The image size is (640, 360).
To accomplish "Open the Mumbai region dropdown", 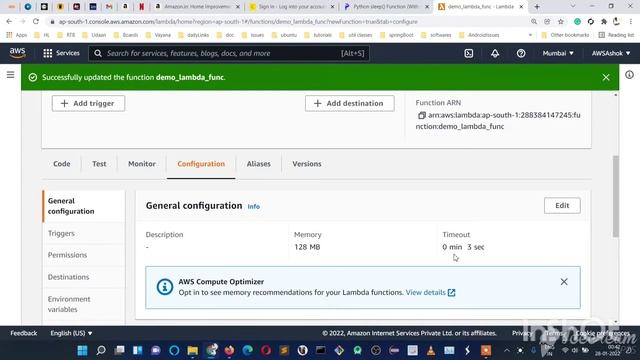I will click(558, 53).
